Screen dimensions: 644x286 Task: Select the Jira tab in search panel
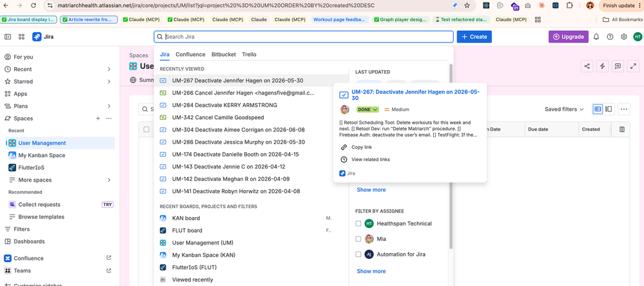pyautogui.click(x=164, y=54)
